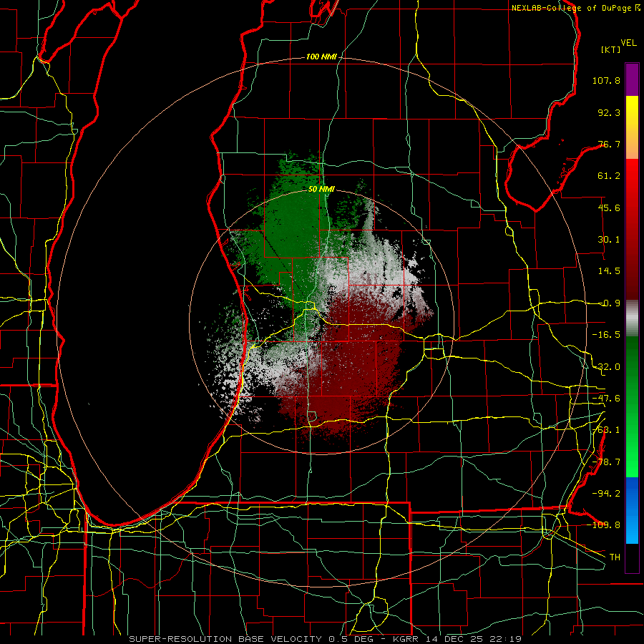Click the -78.7 legend value
Screen dimensions: 644x644
606,462
